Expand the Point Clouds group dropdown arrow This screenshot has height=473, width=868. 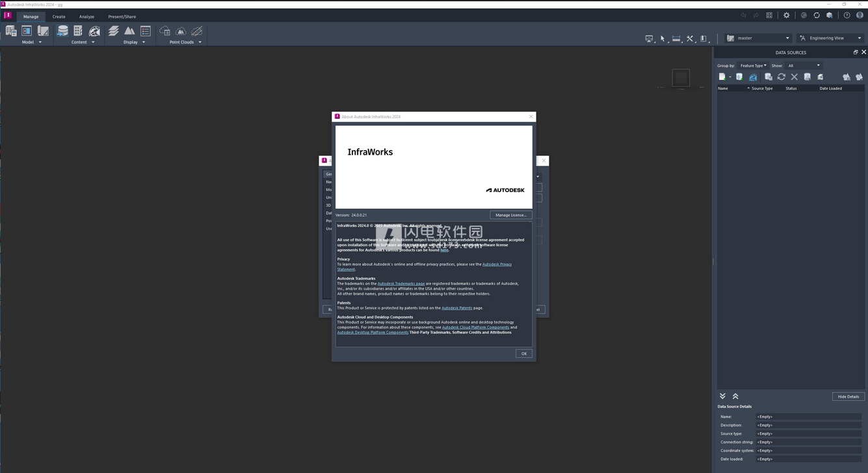point(200,42)
